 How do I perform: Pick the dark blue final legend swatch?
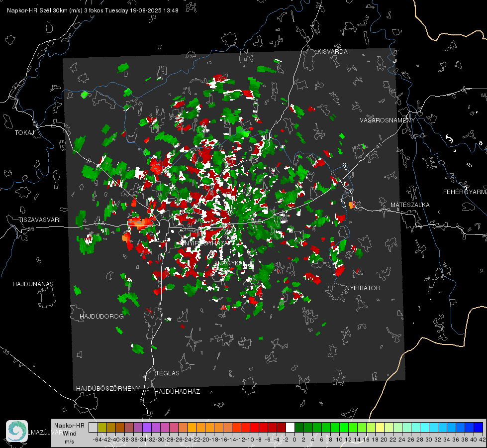[x=479, y=427]
